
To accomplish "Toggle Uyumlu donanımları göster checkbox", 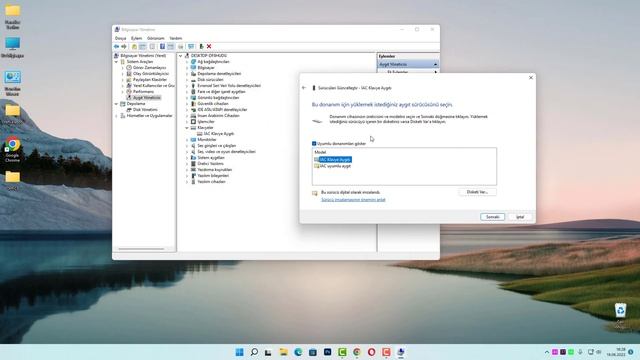I will click(314, 144).
